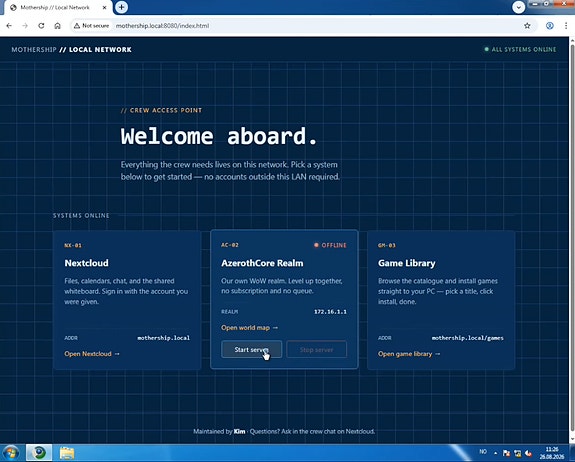
Task: Close the Mothership browser tab
Action: pyautogui.click(x=105, y=7)
